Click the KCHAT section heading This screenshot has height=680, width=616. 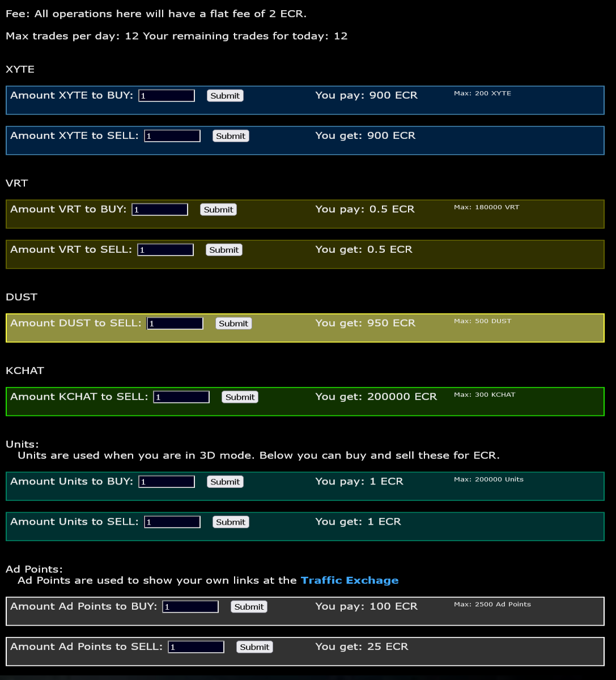pyautogui.click(x=25, y=371)
